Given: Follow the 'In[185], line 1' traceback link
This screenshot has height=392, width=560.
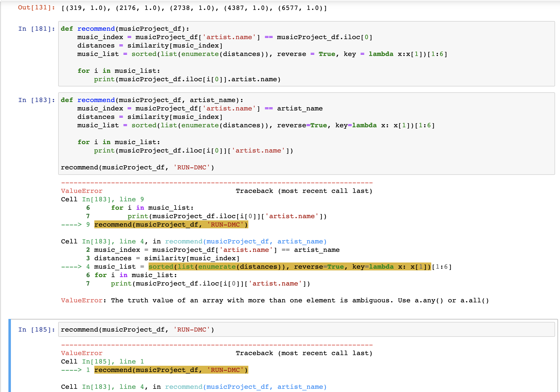Looking at the screenshot, I should tap(113, 362).
